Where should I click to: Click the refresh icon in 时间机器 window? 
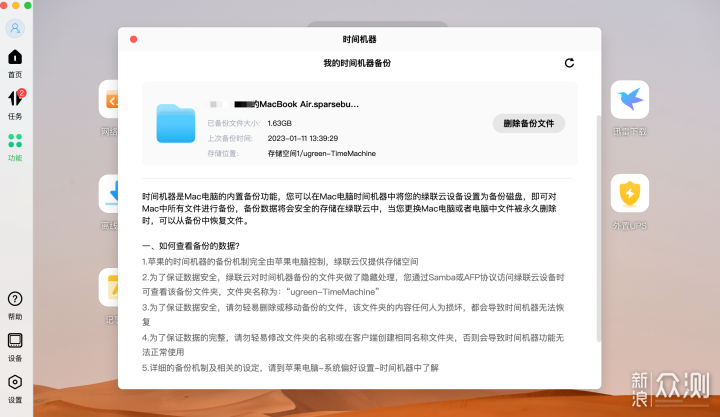click(569, 63)
